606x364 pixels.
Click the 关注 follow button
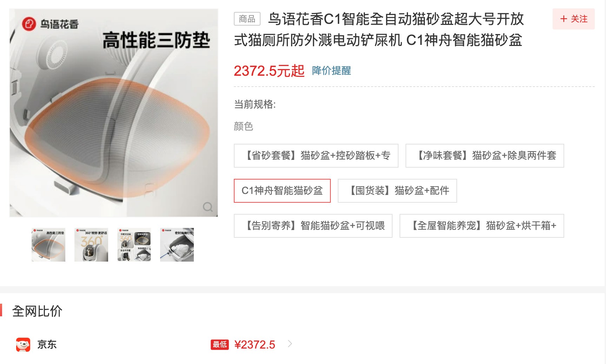(574, 19)
